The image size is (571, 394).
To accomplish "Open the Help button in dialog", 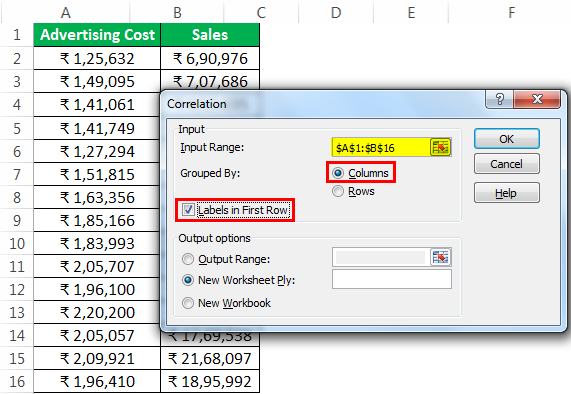I will [x=507, y=193].
